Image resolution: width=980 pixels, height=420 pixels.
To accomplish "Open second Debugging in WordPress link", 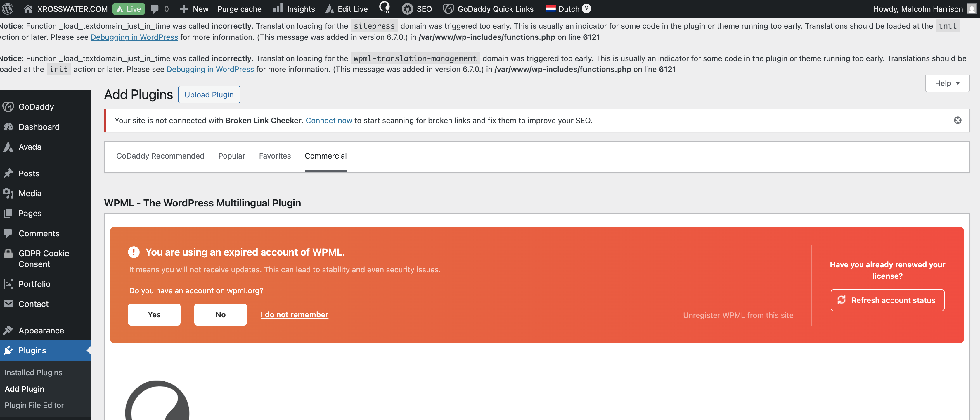I will point(210,69).
